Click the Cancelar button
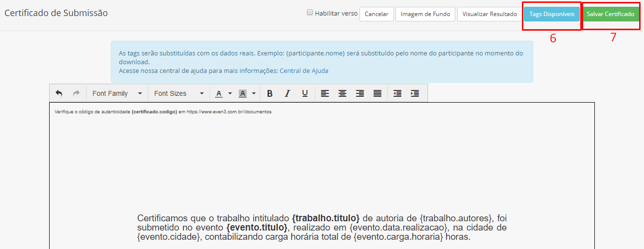Image resolution: width=644 pixels, height=249 pixels. coord(376,14)
